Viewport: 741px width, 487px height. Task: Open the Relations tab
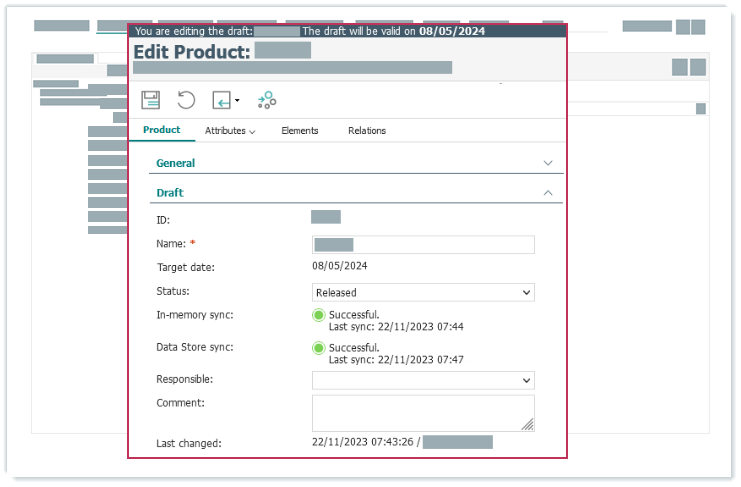coord(367,131)
